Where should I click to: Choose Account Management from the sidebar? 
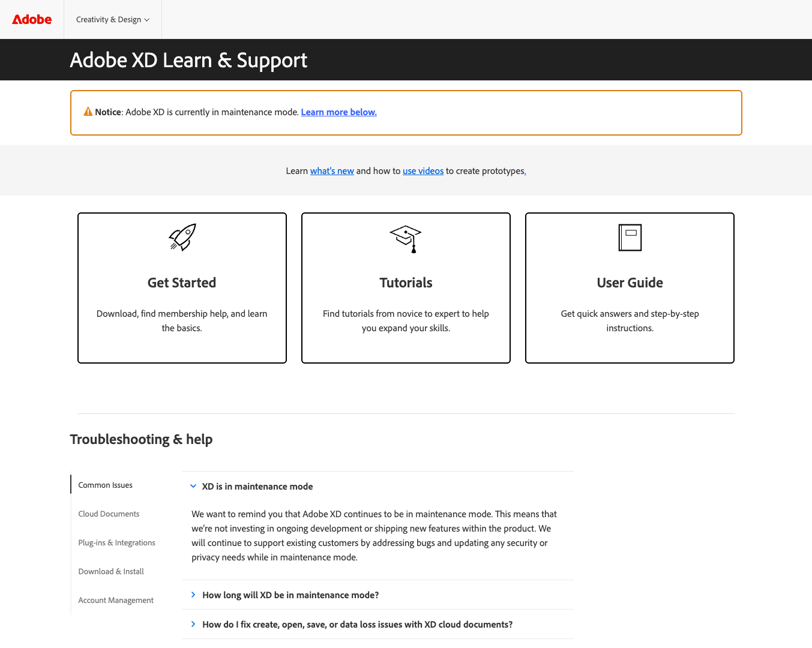[x=116, y=600]
